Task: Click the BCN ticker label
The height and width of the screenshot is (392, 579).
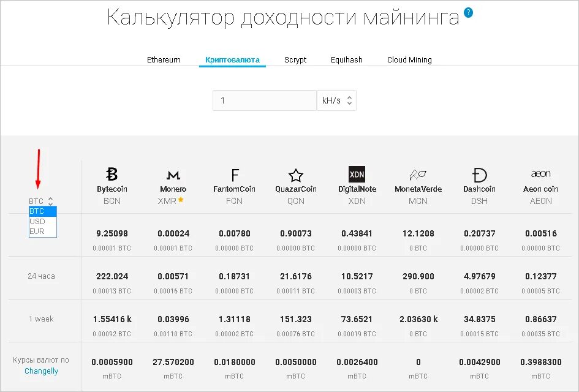Action: [x=112, y=201]
